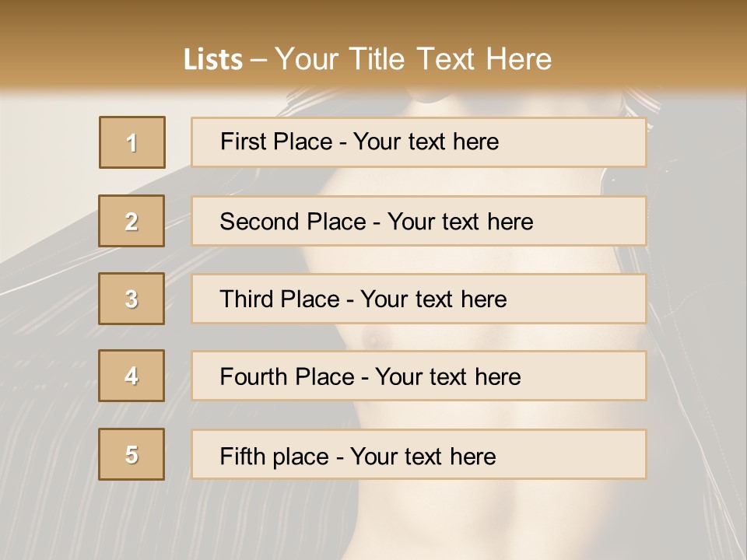747x560 pixels.
Task: Click the square labeled 3
Action: tap(132, 299)
